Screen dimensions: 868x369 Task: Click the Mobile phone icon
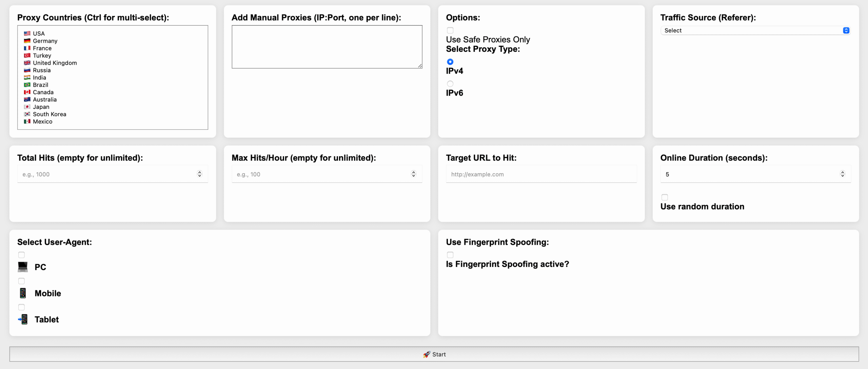pos(23,293)
